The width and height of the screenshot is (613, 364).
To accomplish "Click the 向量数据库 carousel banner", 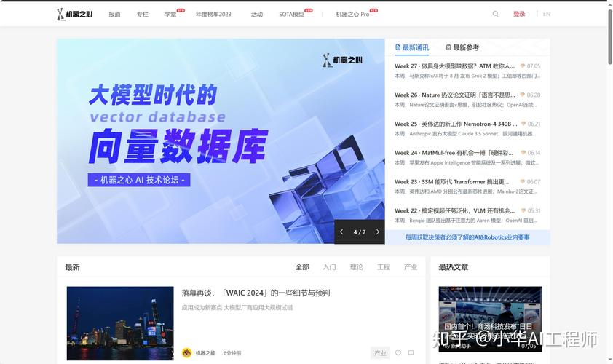I will (x=221, y=141).
